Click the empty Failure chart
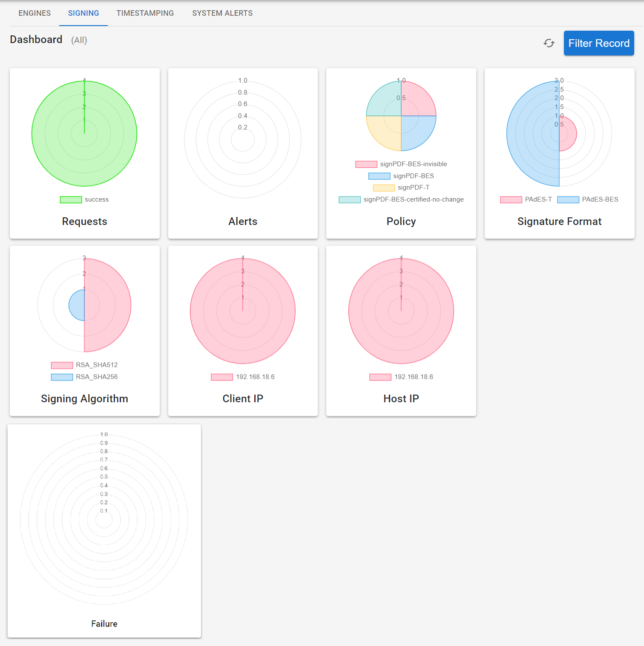This screenshot has height=646, width=644. pos(104,519)
